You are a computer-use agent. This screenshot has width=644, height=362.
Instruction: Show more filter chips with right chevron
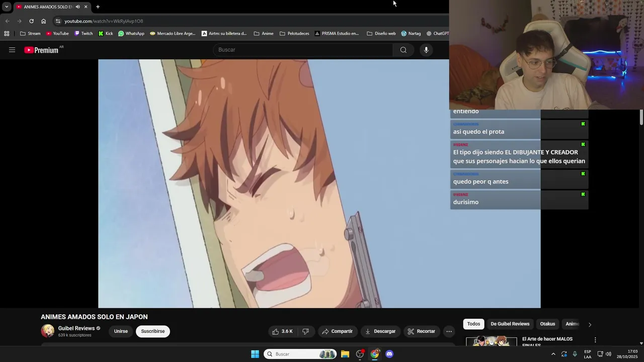[x=590, y=325]
